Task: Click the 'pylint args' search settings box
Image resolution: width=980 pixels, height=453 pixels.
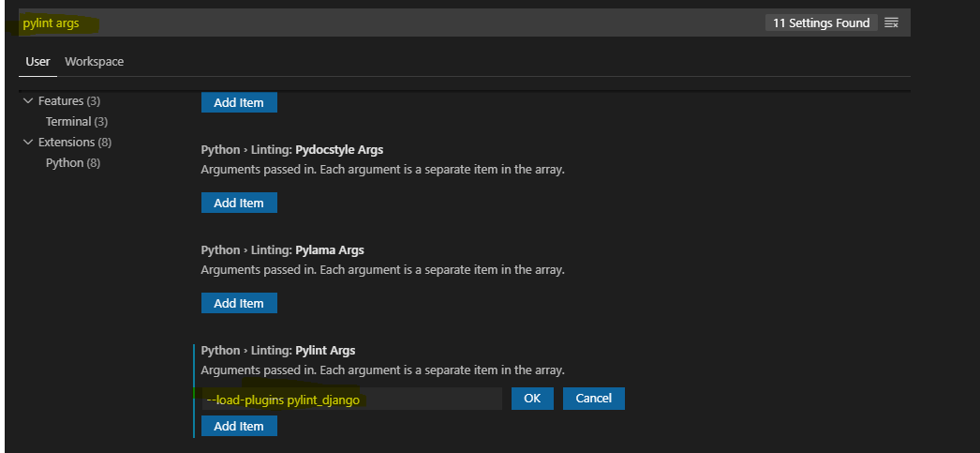Action: pos(375,23)
